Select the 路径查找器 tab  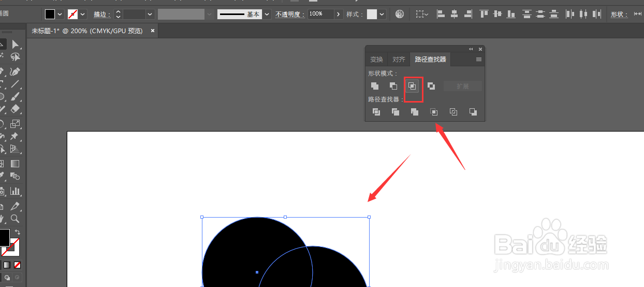[x=430, y=60]
